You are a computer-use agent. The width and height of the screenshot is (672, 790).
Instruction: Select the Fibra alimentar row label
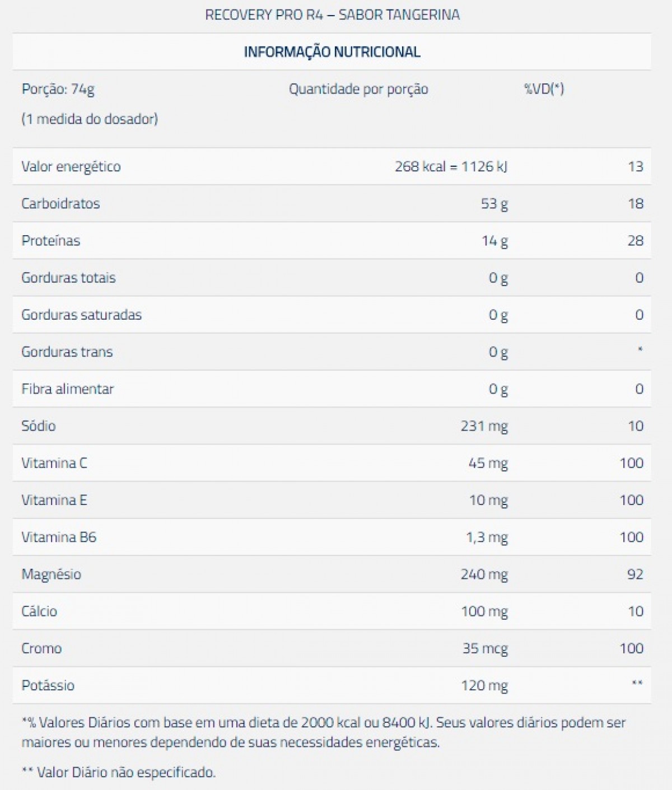coord(67,389)
